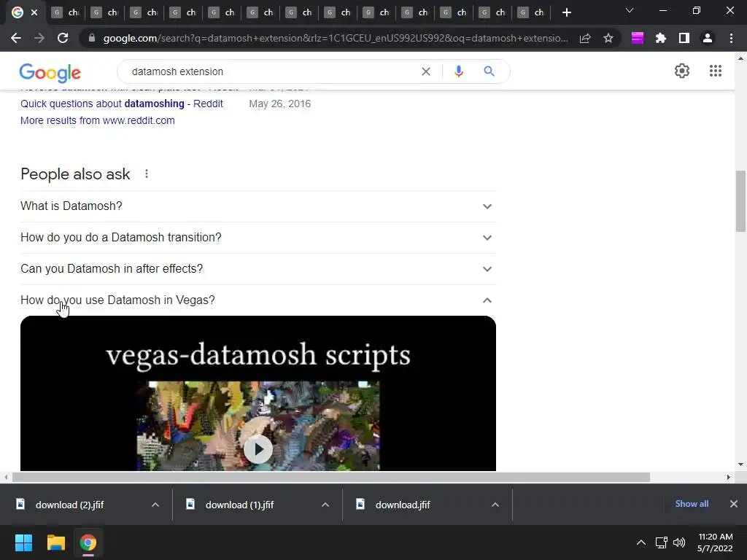Click the horizontal scrollbar thumb
Viewport: 747px width, 560px height.
(x=331, y=477)
